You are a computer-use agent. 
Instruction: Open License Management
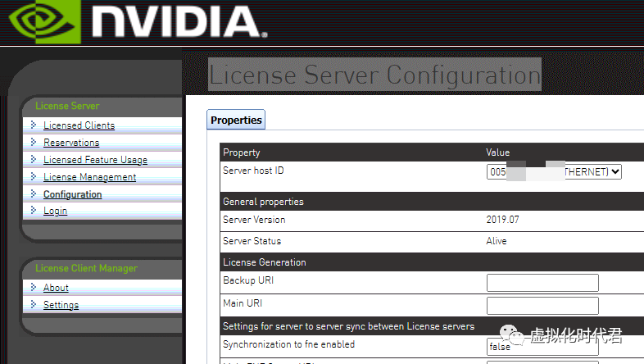[89, 177]
